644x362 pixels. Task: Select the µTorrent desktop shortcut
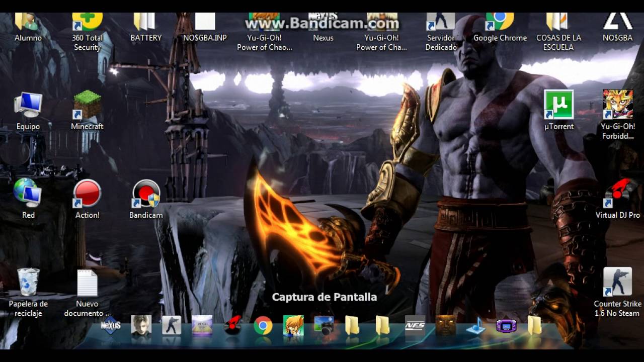click(x=558, y=111)
